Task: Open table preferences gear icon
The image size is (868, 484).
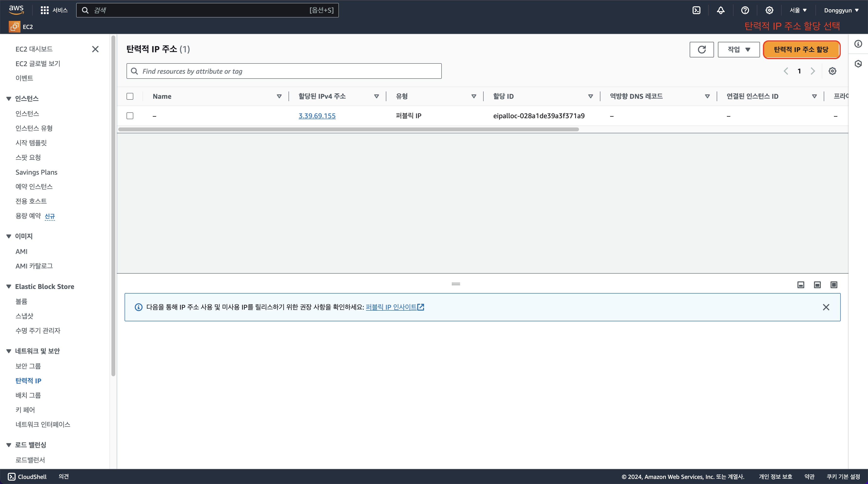Action: [832, 71]
